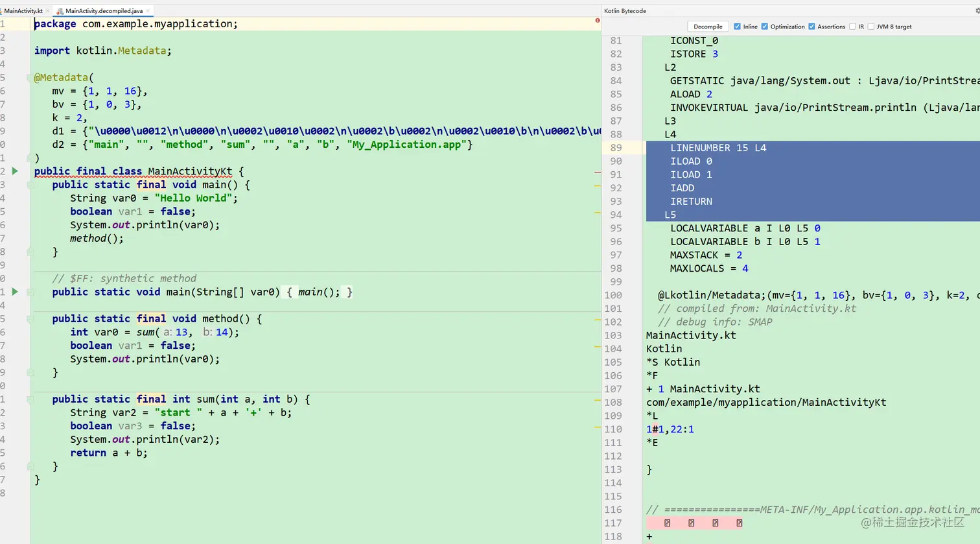Fold the method() function body
This screenshot has width=980, height=544.
(x=30, y=319)
